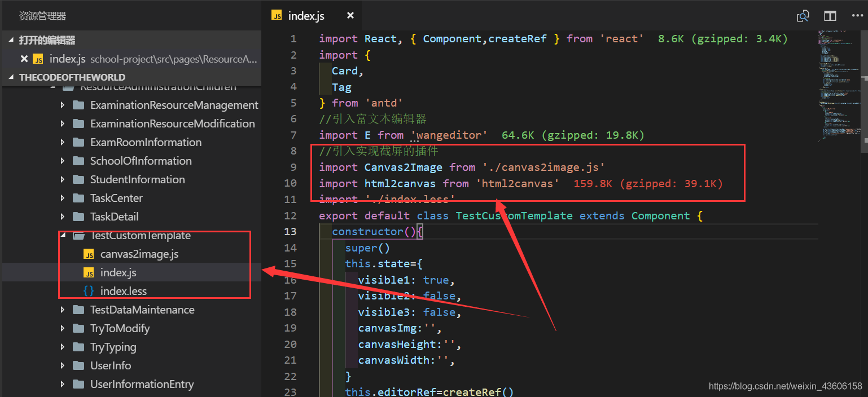Click the editor vertical scrollbar thumb
The width and height of the screenshot is (868, 397).
coord(865,90)
